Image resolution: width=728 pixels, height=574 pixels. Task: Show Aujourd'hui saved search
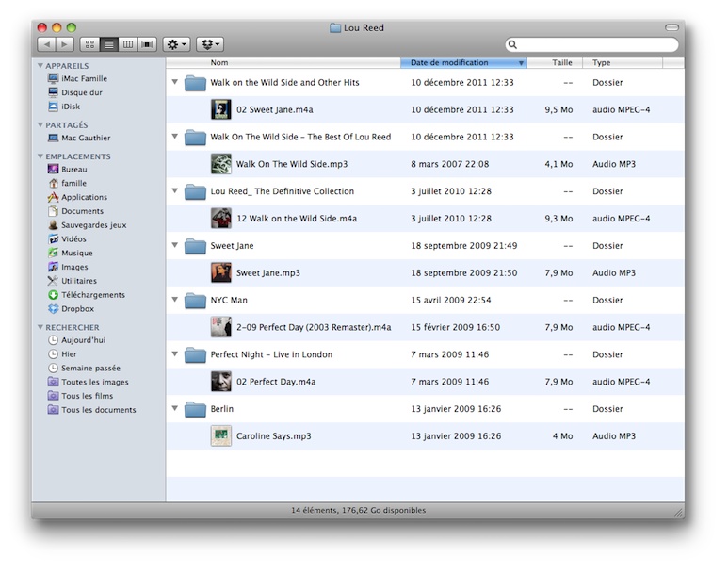tap(77, 340)
